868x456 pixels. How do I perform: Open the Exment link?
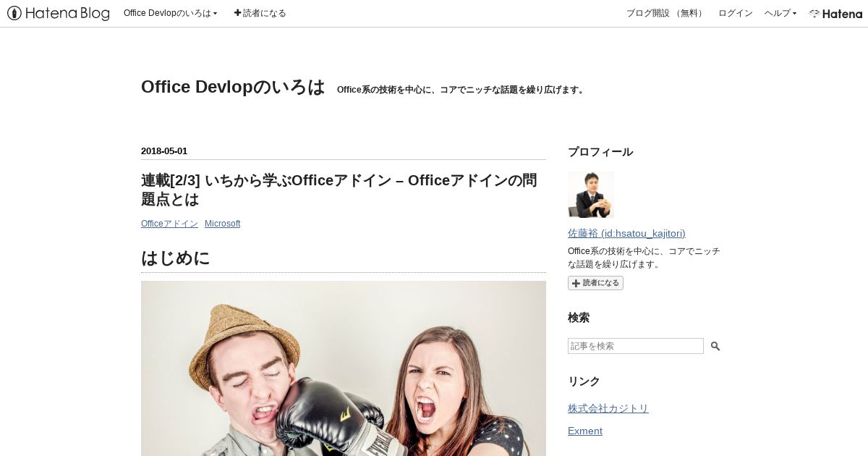tap(585, 431)
